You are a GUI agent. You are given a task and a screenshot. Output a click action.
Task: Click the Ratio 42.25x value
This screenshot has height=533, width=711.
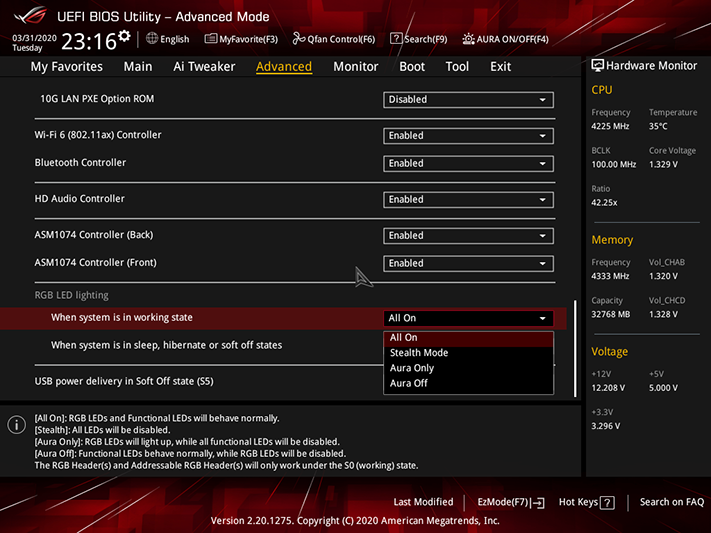(x=604, y=203)
